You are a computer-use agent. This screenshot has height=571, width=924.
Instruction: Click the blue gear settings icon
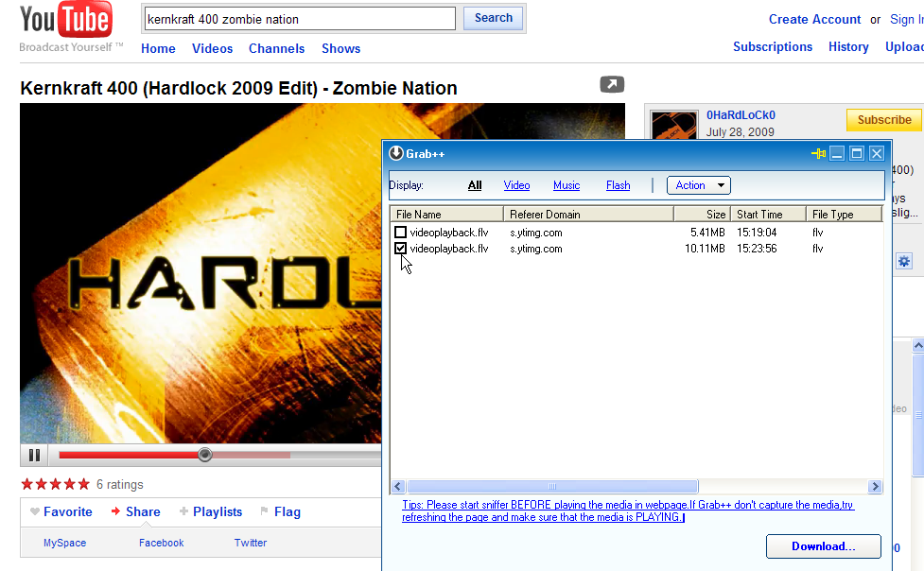tap(903, 261)
